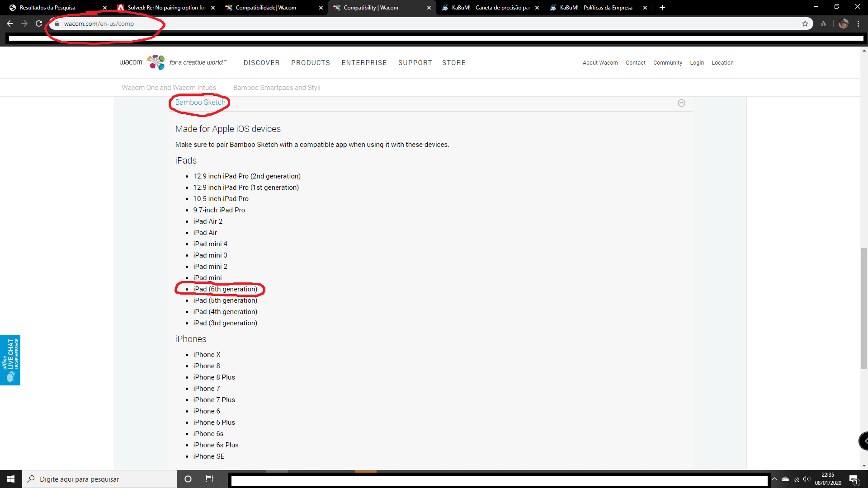This screenshot has height=488, width=868.
Task: Open Chrome's three-dot settings menu
Action: pyautogui.click(x=859, y=23)
